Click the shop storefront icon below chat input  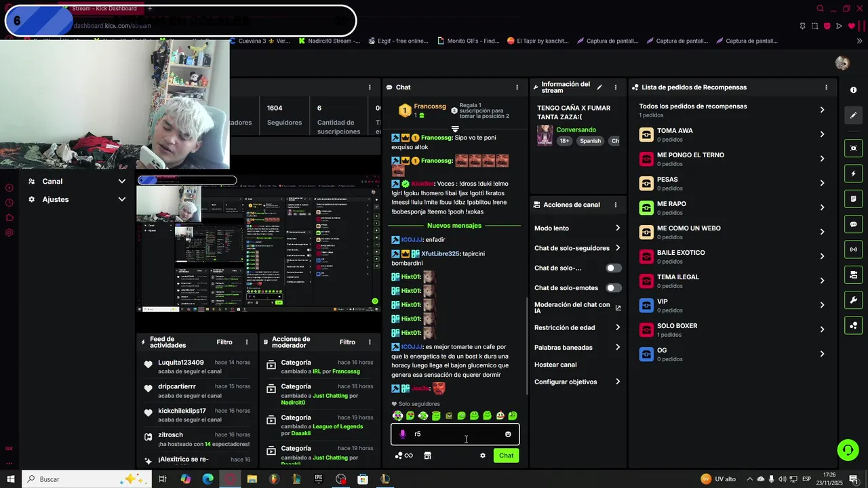click(x=427, y=455)
